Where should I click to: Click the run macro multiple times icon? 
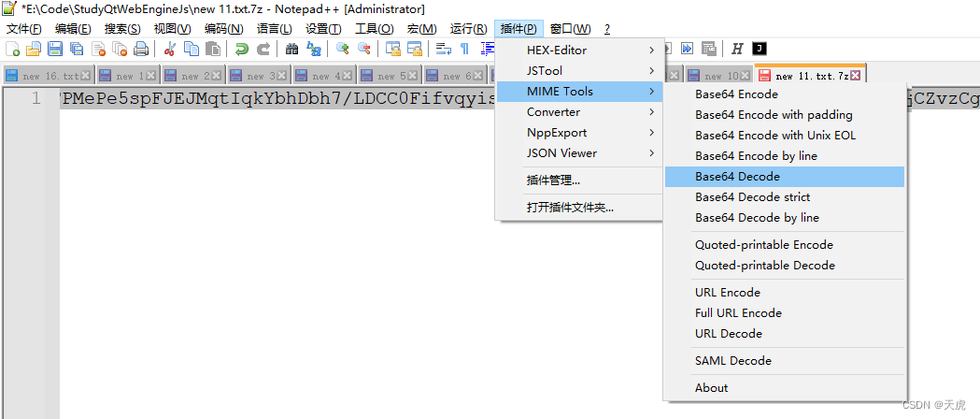(687, 49)
